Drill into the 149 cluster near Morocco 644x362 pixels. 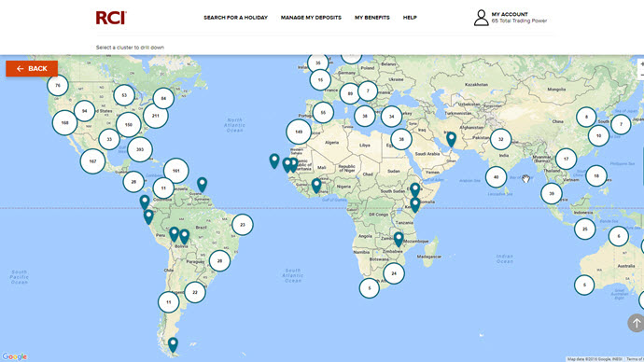point(299,132)
